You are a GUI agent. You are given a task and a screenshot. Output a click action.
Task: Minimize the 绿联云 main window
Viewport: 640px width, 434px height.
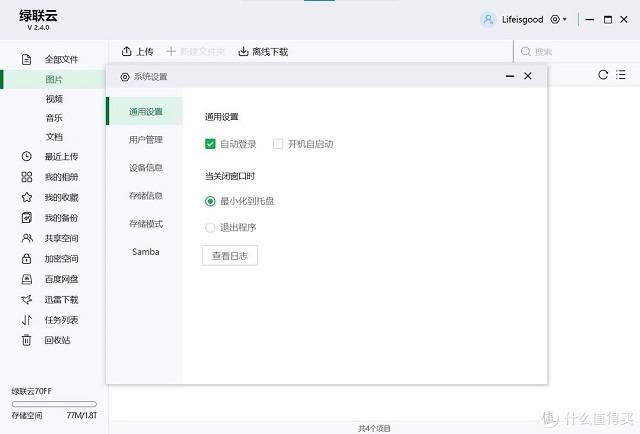click(x=589, y=19)
